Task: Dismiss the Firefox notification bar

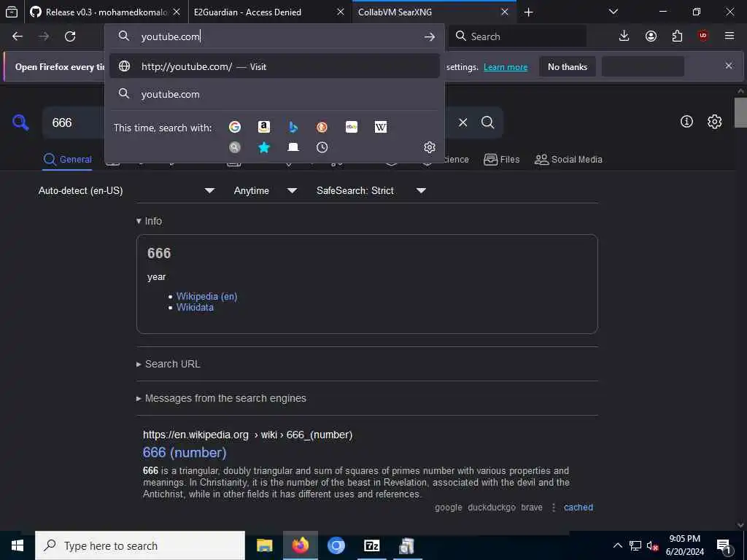Action: (x=729, y=66)
